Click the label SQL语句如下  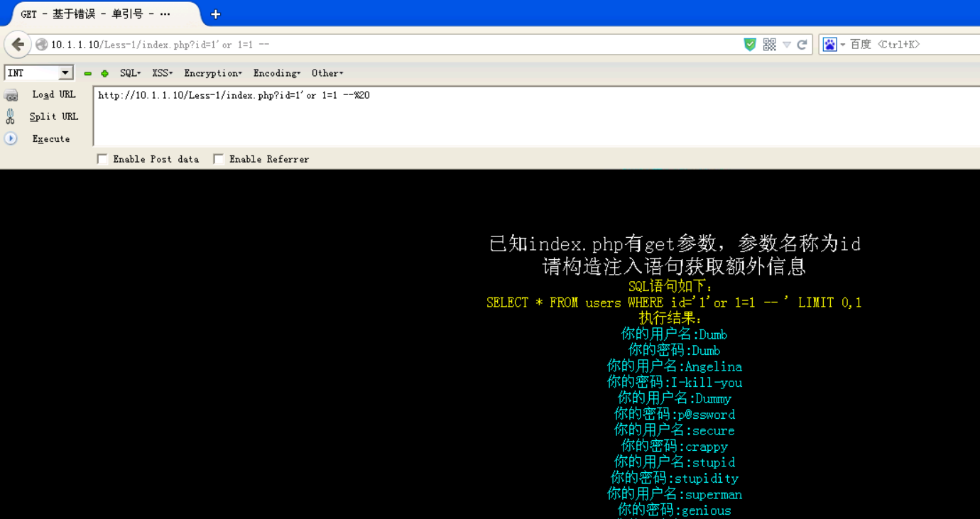click(670, 286)
